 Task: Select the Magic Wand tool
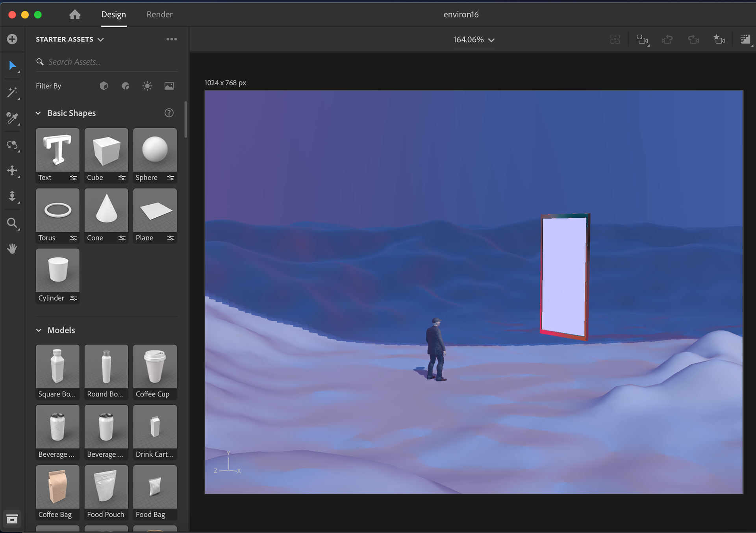pyautogui.click(x=12, y=93)
